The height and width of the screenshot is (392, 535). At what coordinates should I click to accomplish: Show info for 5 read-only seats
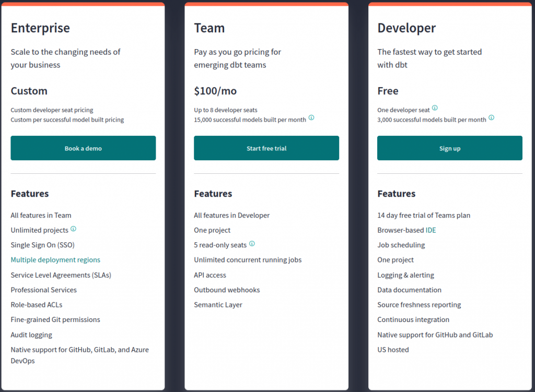252,243
